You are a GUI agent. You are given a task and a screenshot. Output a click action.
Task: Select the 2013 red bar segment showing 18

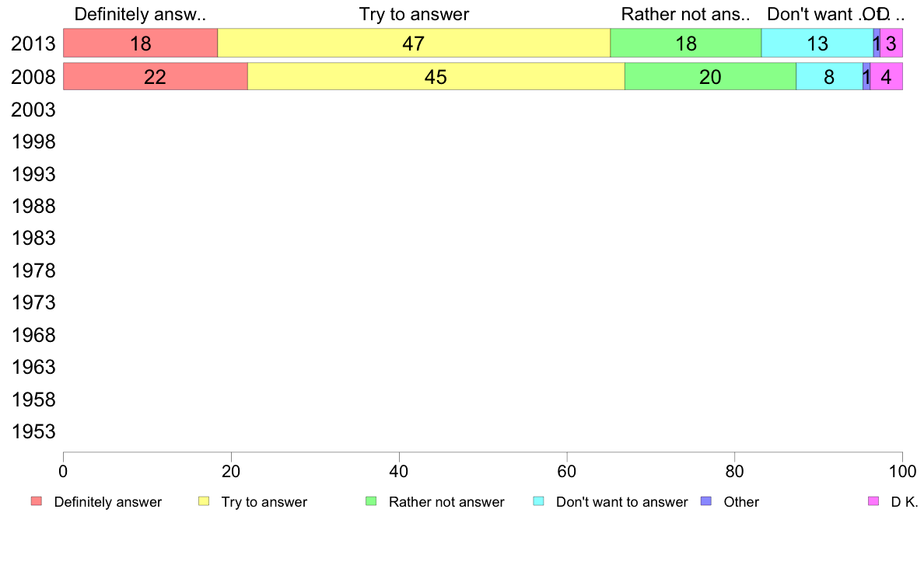[140, 43]
